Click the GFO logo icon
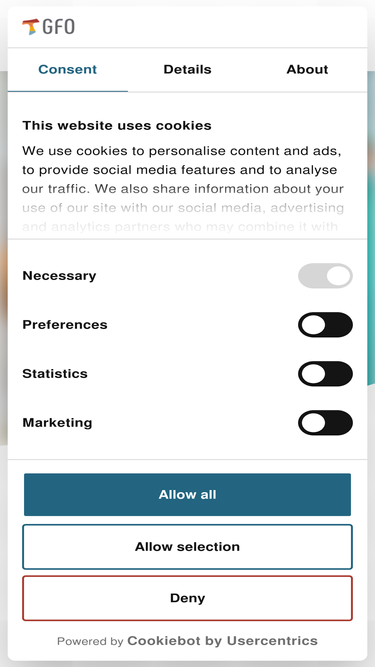The height and width of the screenshot is (667, 375). coord(31,27)
